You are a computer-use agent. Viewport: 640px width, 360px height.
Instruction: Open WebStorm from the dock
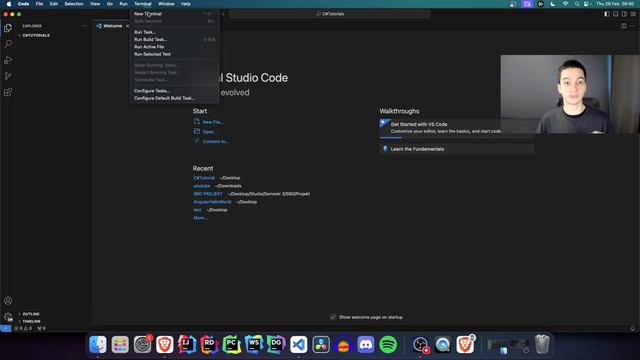coord(254,345)
